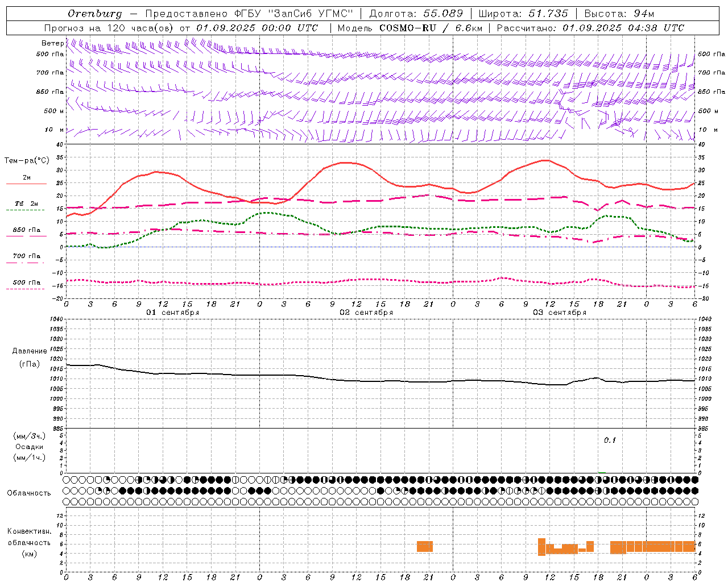Click the '(гПа)' unit under Давление
Image resolution: width=728 pixels, height=582 pixels.
coord(30,364)
